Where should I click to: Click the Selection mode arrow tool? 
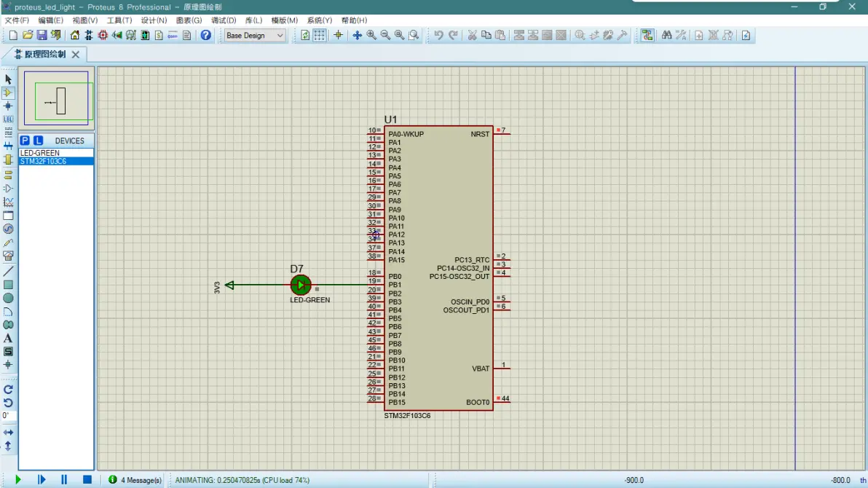8,79
